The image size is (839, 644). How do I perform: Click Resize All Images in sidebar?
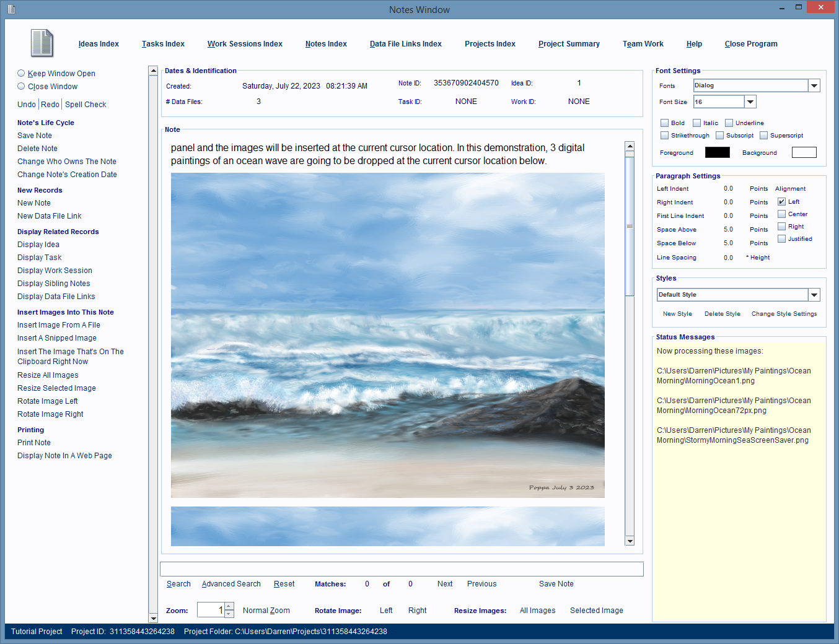pos(48,375)
